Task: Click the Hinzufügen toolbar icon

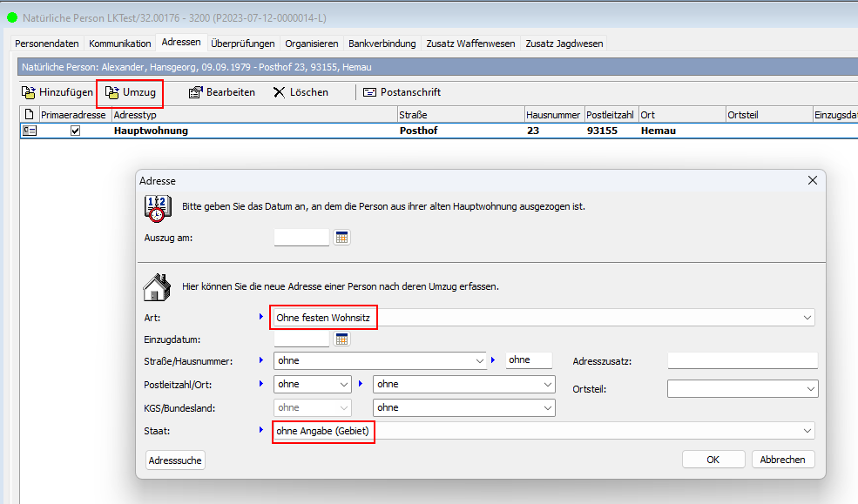Action: tap(28, 92)
